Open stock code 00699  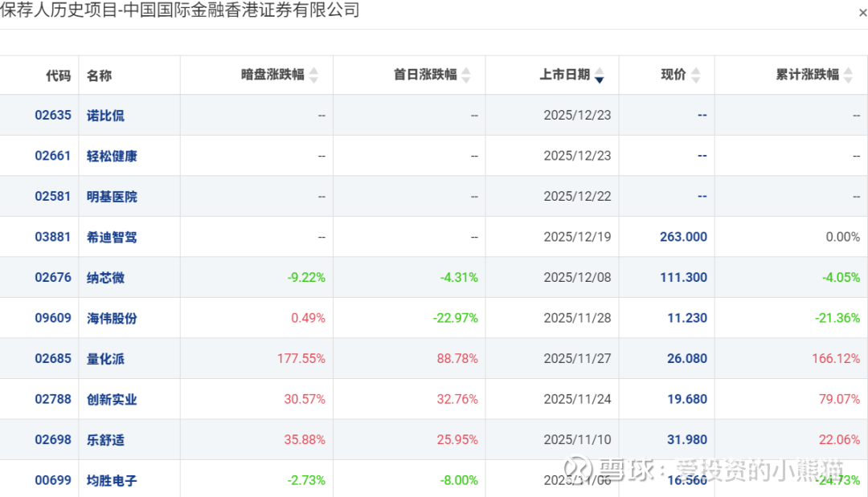coord(53,480)
